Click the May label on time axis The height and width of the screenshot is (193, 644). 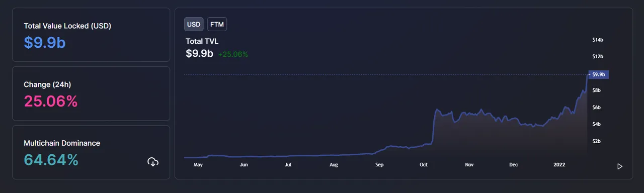pos(198,164)
